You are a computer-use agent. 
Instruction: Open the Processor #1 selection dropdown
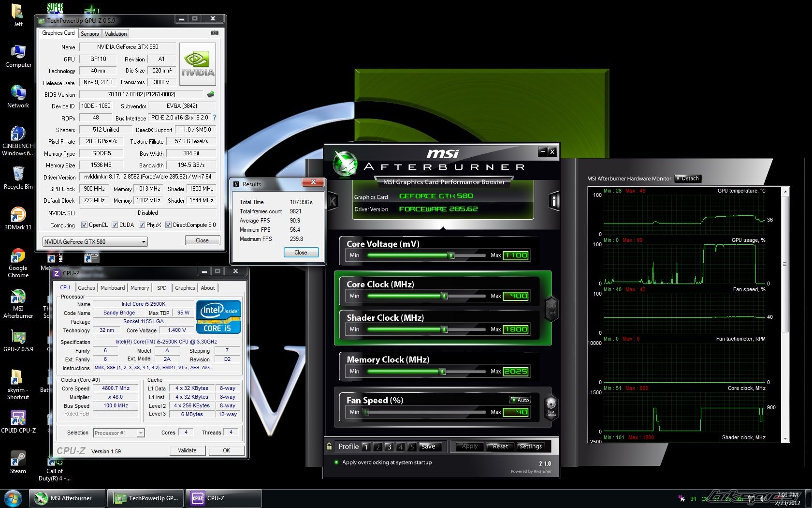[x=141, y=433]
